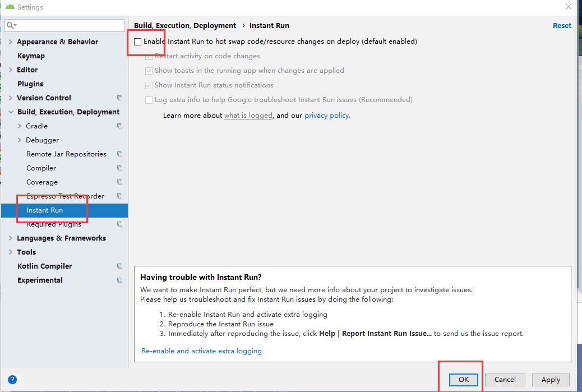Click the project-level icon next to Version Control
This screenshot has width=582, height=392.
[119, 98]
